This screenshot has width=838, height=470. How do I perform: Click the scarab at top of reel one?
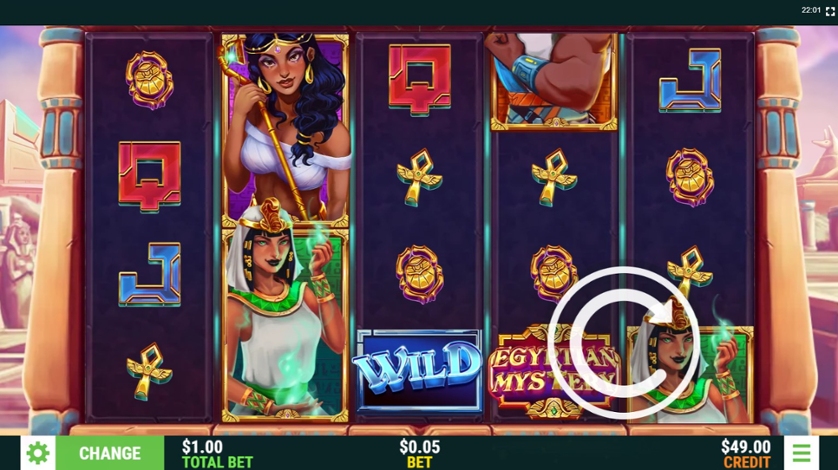[x=150, y=80]
